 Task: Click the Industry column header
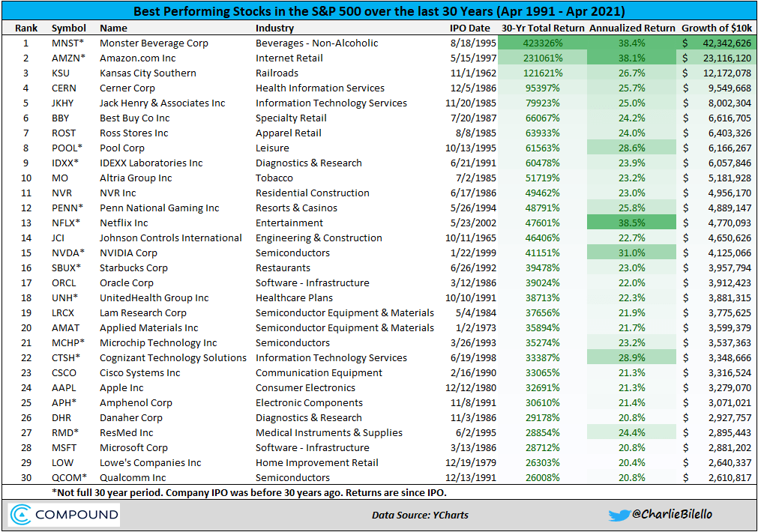(x=274, y=28)
